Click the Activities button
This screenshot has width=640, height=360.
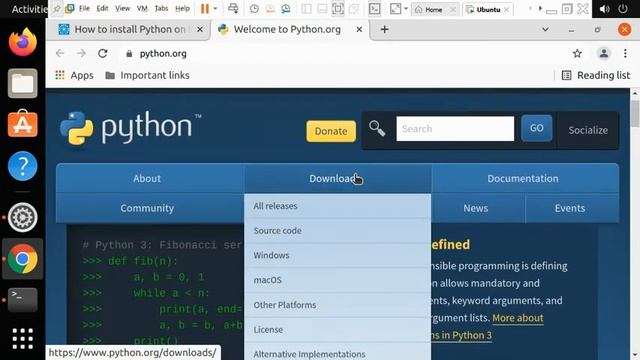point(29,9)
